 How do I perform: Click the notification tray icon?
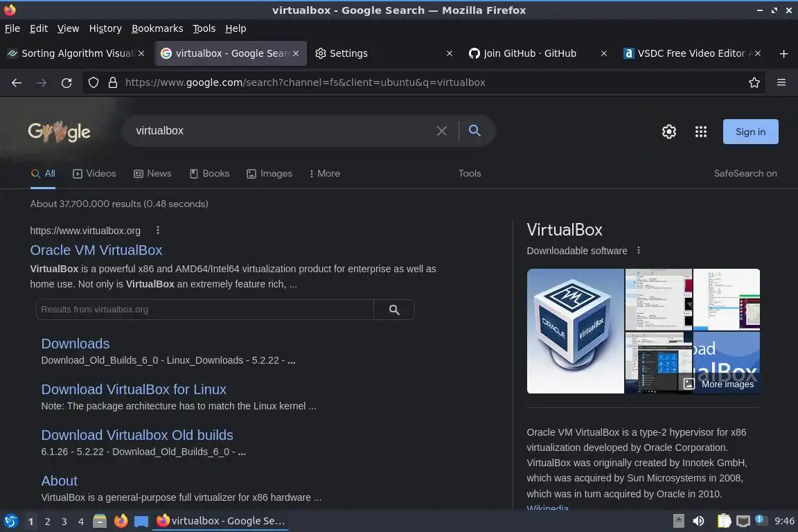click(760, 520)
